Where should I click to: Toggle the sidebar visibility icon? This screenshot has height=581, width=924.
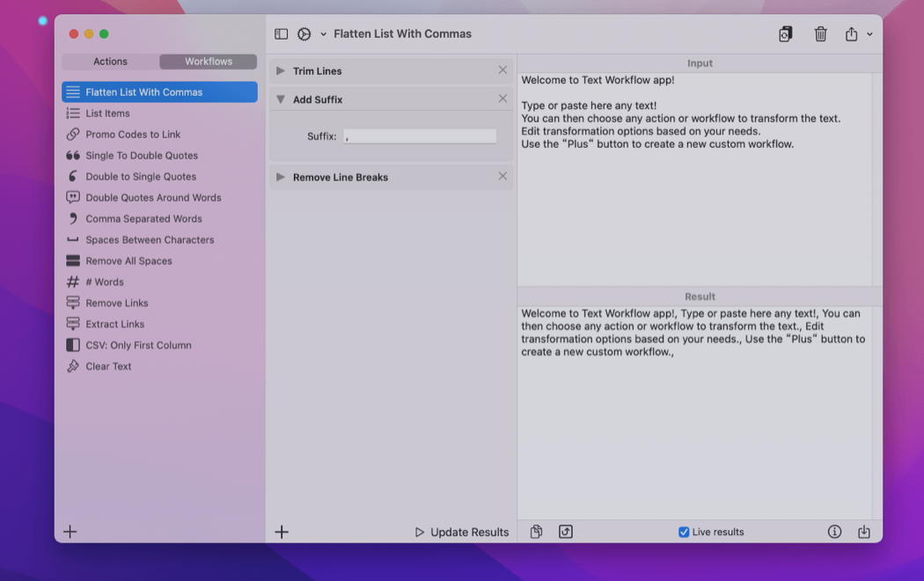(282, 34)
